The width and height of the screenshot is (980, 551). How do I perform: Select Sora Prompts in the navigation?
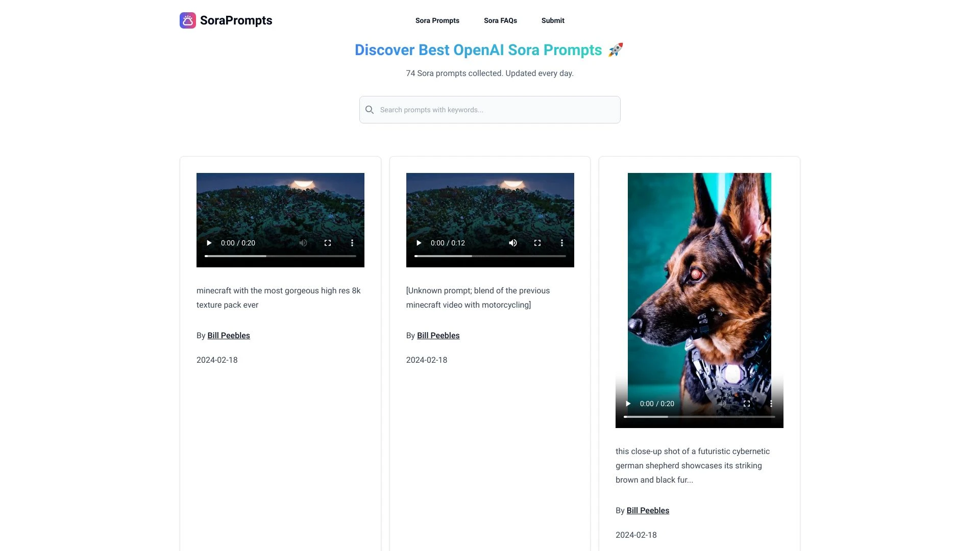[437, 20]
